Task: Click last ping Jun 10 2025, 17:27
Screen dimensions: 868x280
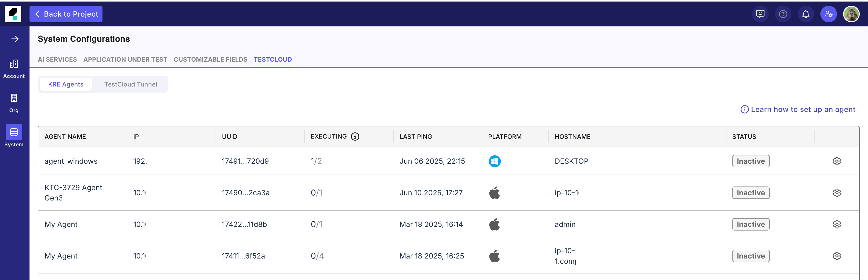Action: 431,193
